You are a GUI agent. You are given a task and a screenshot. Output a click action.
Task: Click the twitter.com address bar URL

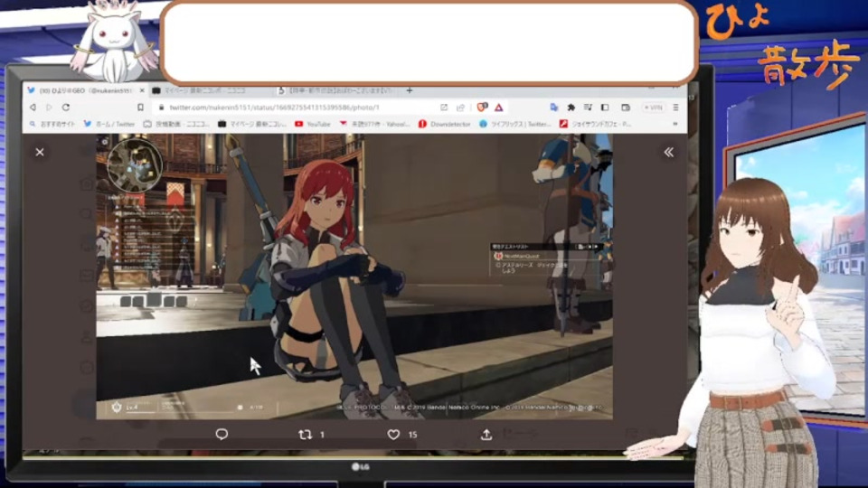pos(275,108)
